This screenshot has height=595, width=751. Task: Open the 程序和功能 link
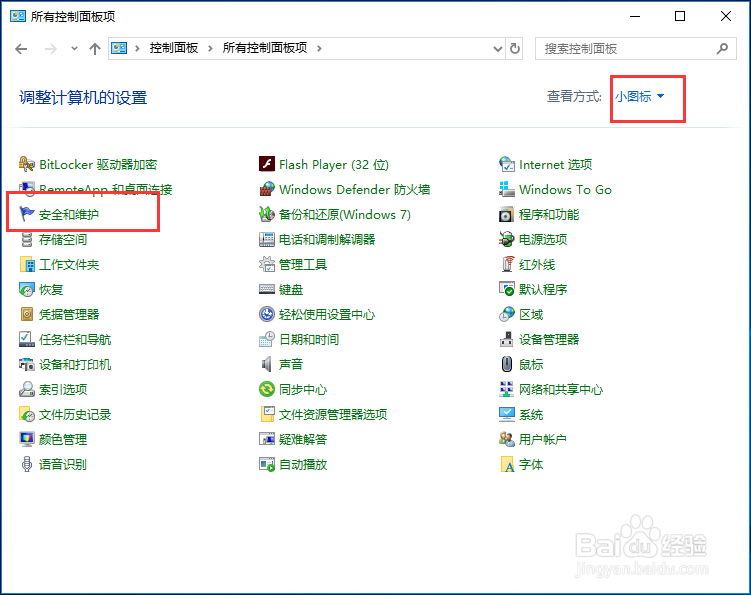(x=549, y=215)
